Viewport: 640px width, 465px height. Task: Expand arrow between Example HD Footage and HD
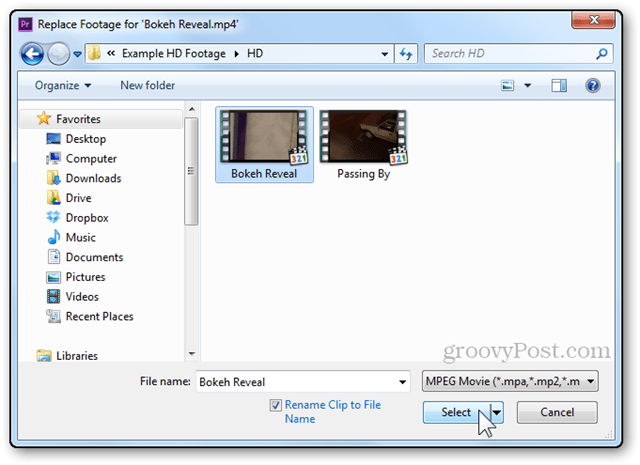(x=236, y=54)
